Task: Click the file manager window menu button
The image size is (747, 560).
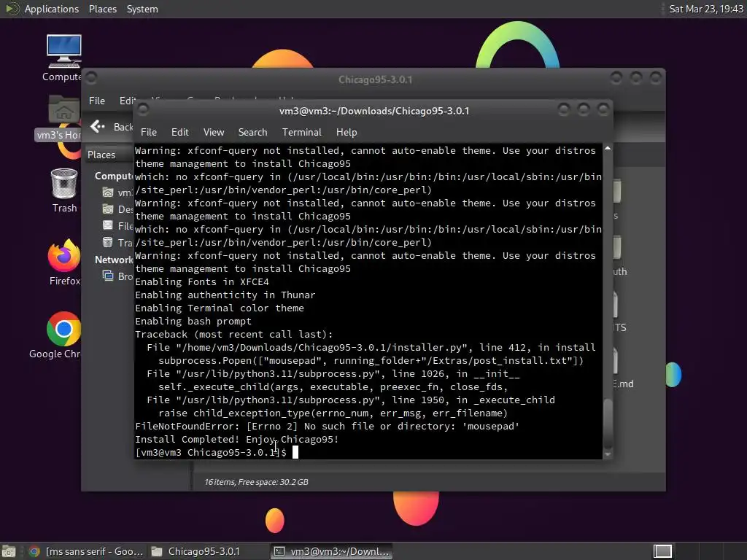Action: click(x=91, y=77)
